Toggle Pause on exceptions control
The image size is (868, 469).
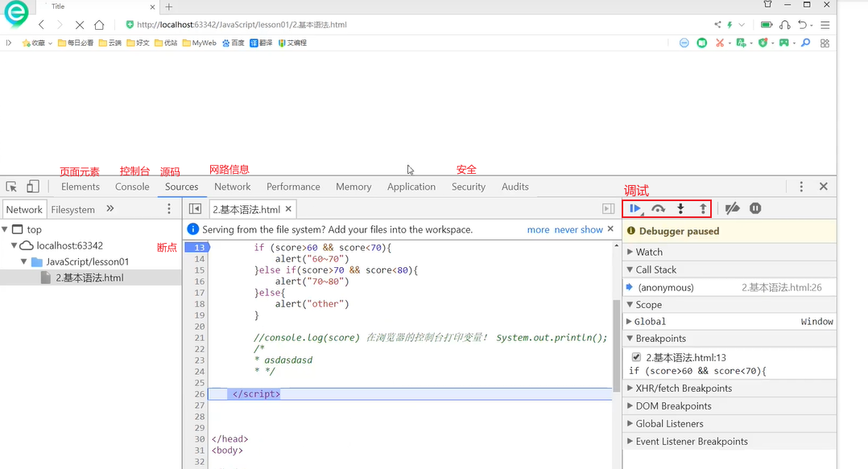pos(755,208)
